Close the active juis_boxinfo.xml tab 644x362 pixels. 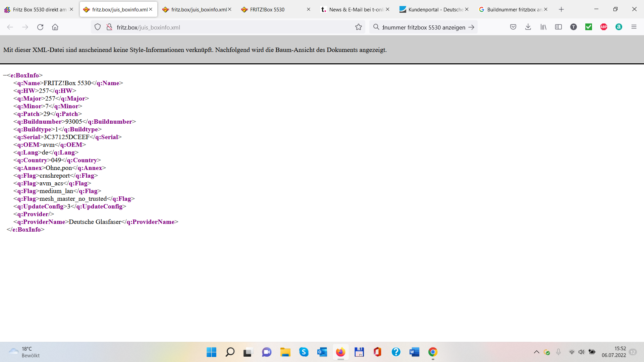pos(151,9)
